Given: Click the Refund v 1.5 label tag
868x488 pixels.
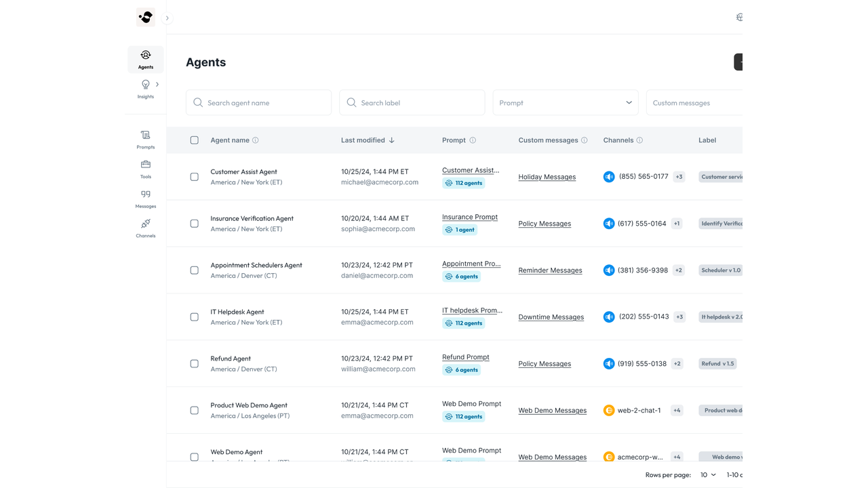Looking at the screenshot, I should pos(717,364).
